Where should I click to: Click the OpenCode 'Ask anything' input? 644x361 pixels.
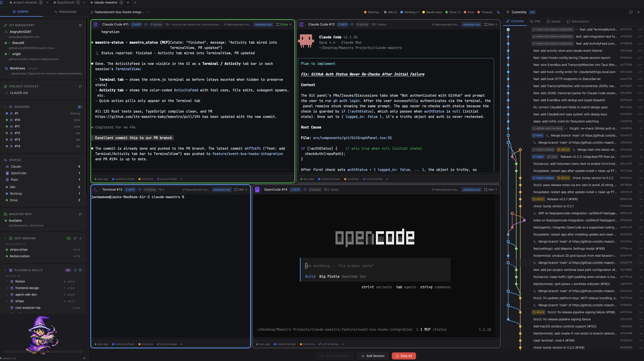375,266
